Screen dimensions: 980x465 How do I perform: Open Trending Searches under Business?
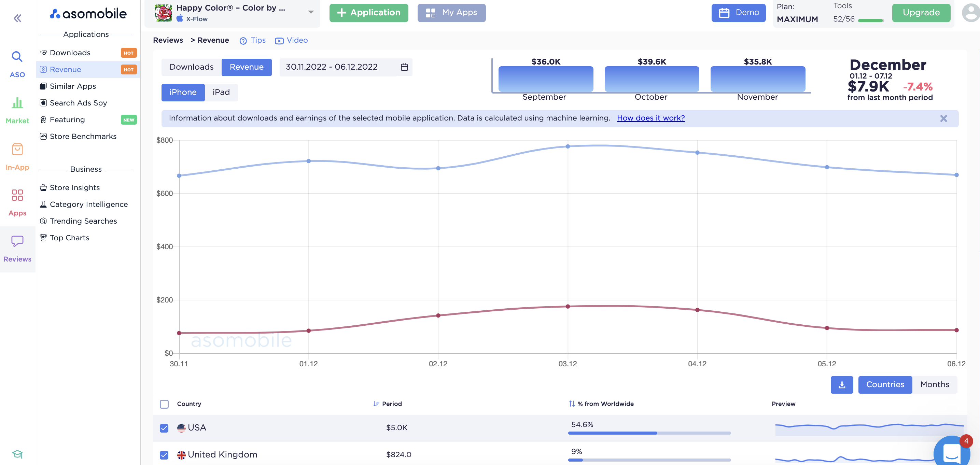83,221
